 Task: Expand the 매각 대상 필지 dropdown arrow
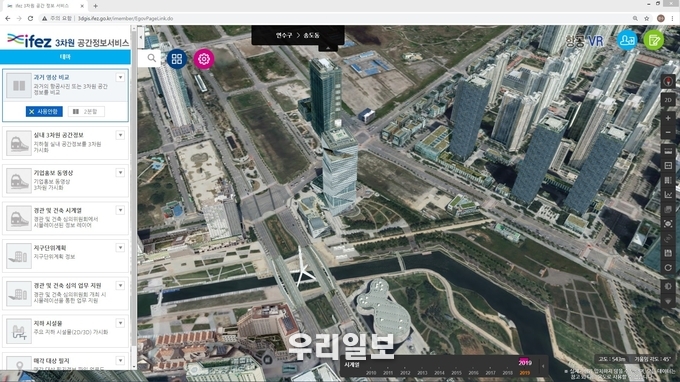pyautogui.click(x=120, y=361)
